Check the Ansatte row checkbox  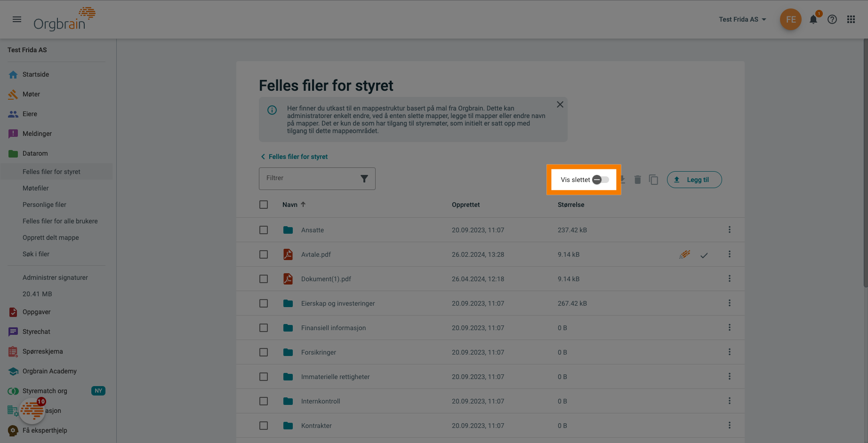264,230
